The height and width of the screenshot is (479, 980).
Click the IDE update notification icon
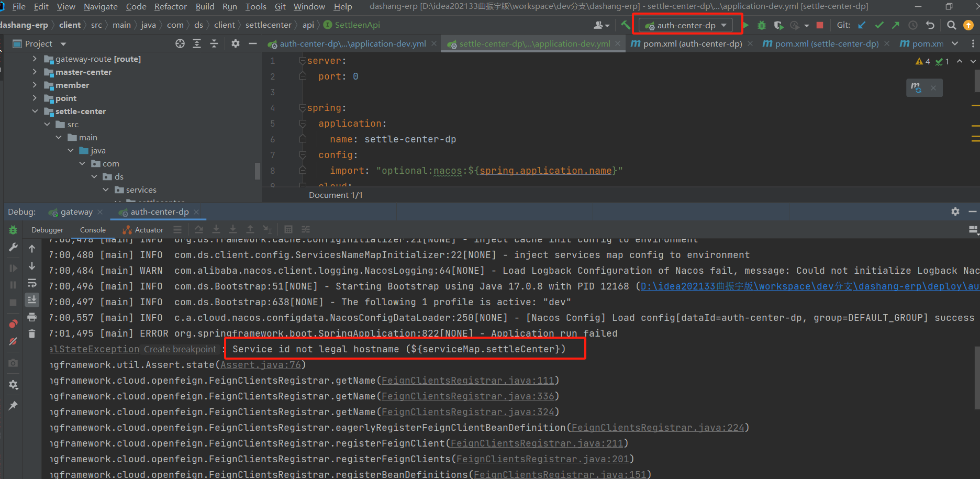(968, 25)
